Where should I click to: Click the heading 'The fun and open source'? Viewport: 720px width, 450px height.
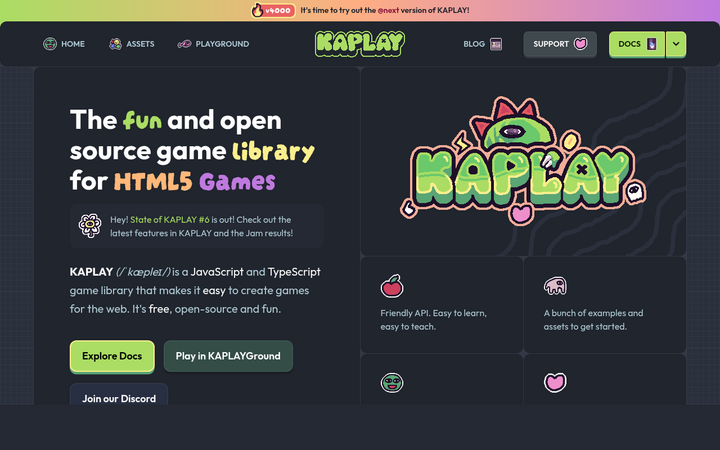point(192,150)
